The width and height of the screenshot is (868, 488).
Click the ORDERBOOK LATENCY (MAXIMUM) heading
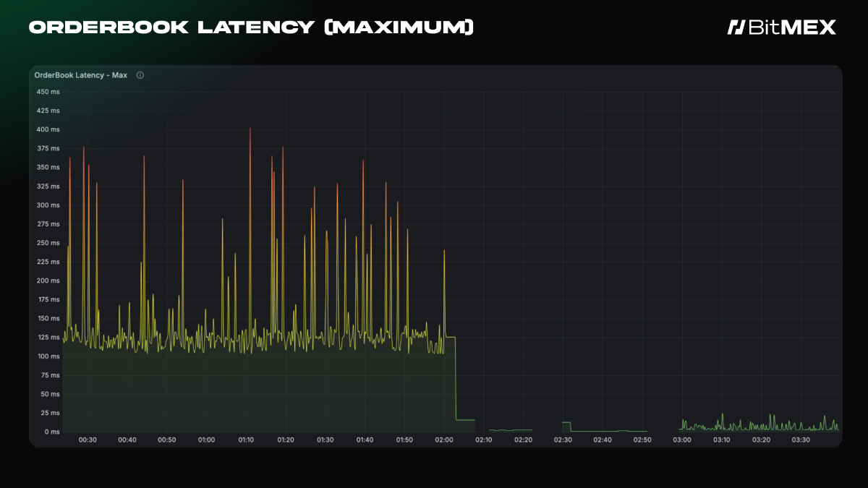point(251,27)
